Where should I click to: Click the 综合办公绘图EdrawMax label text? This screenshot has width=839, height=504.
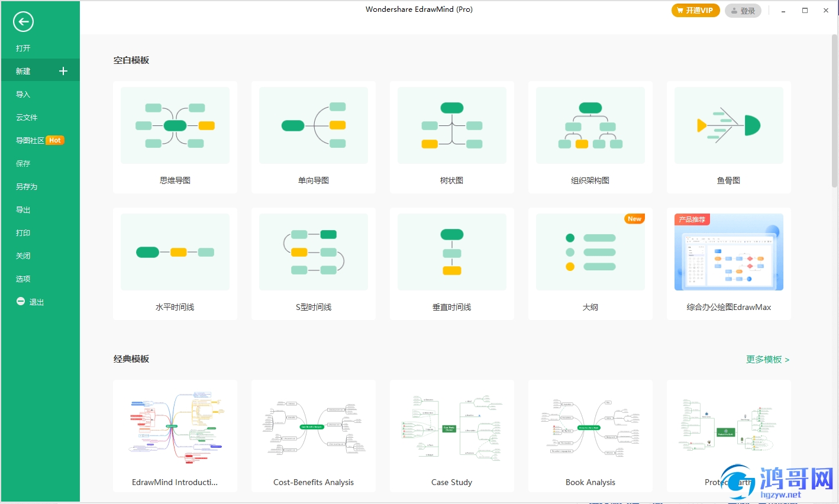729,307
